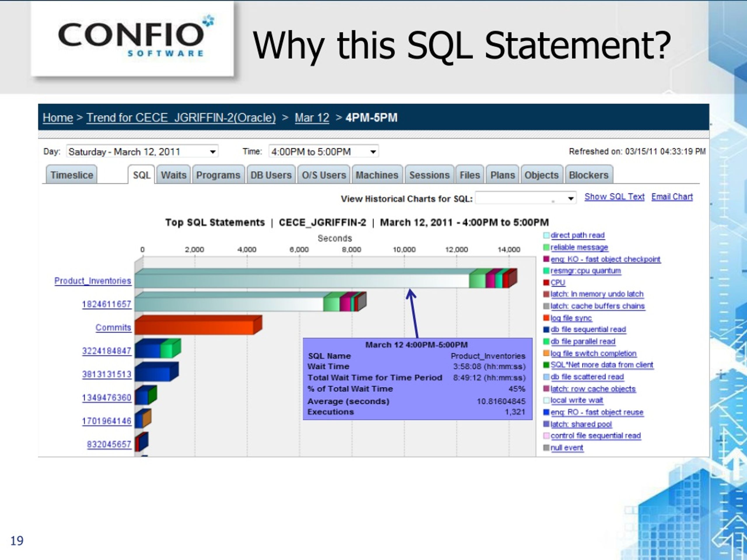
Task: Expand the View Historical Charts for SQL dropdown
Action: [x=526, y=198]
